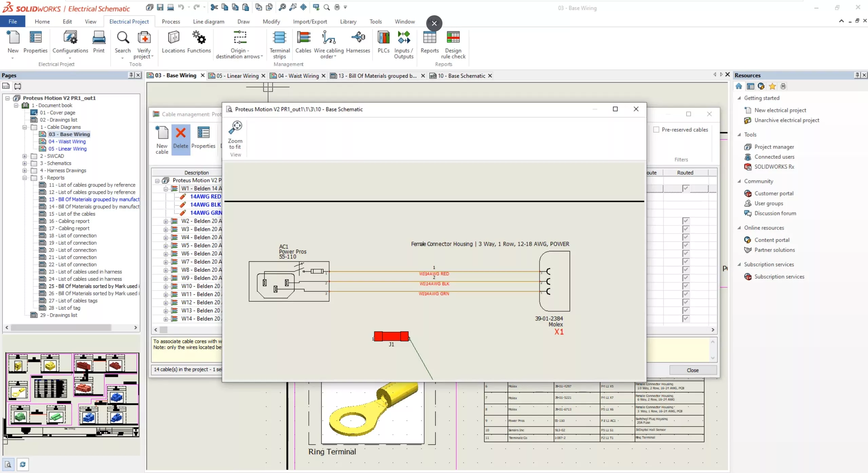The height and width of the screenshot is (473, 868).
Task: Expand 4 - Harness Drawings folder
Action: 25,171
